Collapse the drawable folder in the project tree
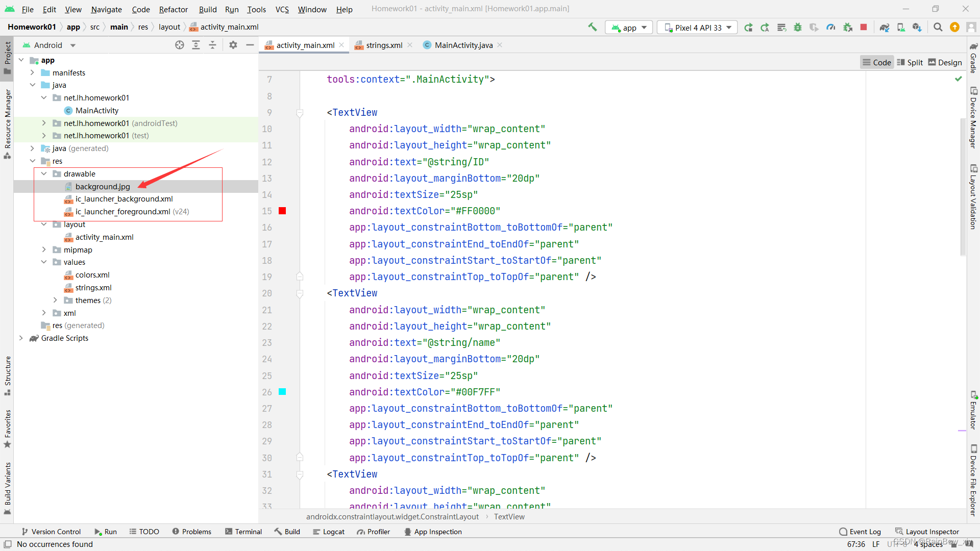 44,173
